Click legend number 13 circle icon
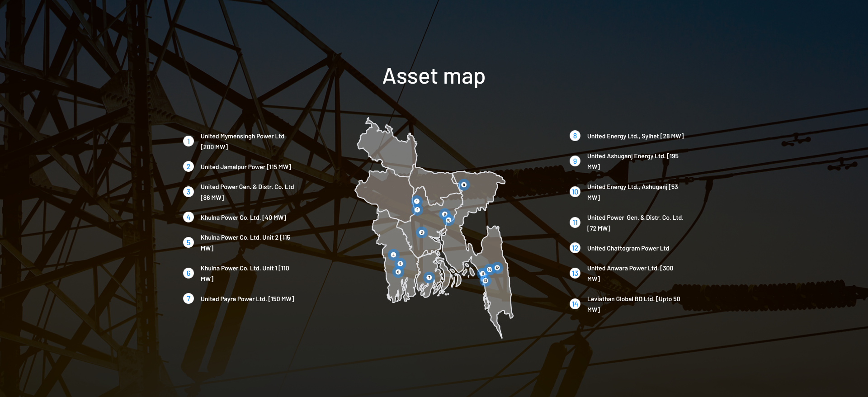 coord(575,274)
